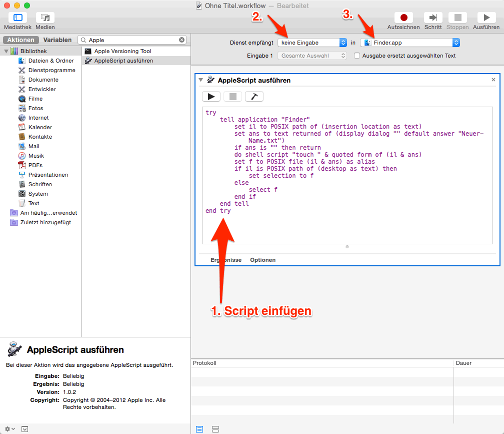This screenshot has height=434, width=504.
Task: Collapse the Bibliothek tree node
Action: (x=6, y=51)
